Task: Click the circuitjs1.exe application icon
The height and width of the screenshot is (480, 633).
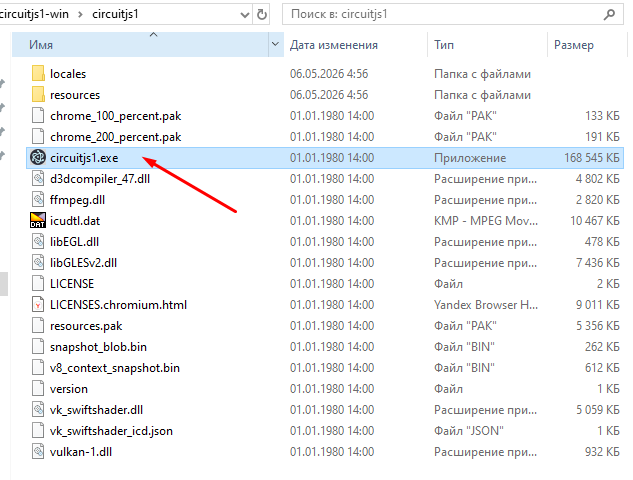Action: click(38, 157)
